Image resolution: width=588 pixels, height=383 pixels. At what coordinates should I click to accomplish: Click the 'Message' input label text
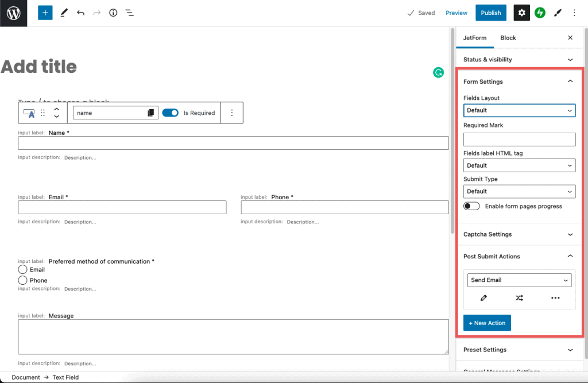(x=61, y=316)
